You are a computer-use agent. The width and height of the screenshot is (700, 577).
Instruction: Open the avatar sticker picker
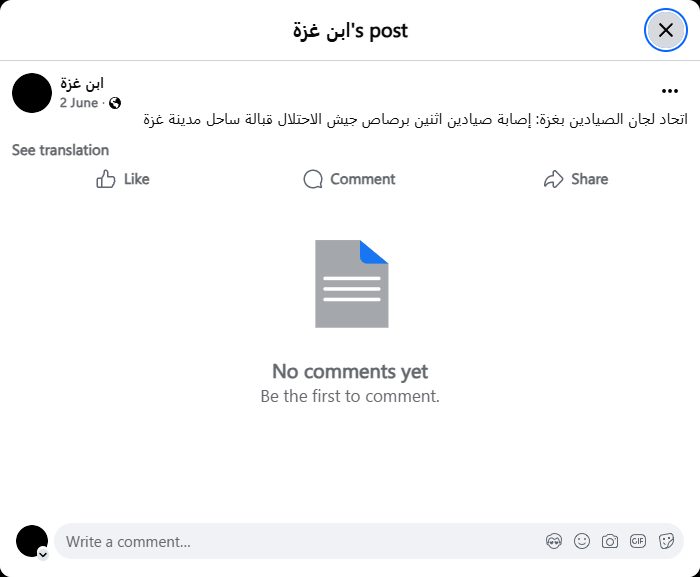pyautogui.click(x=554, y=541)
